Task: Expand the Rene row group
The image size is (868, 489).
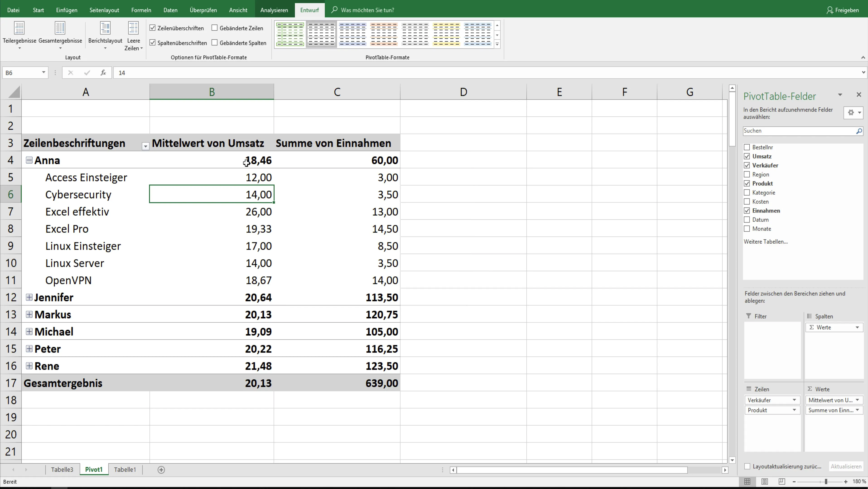Action: (x=29, y=366)
